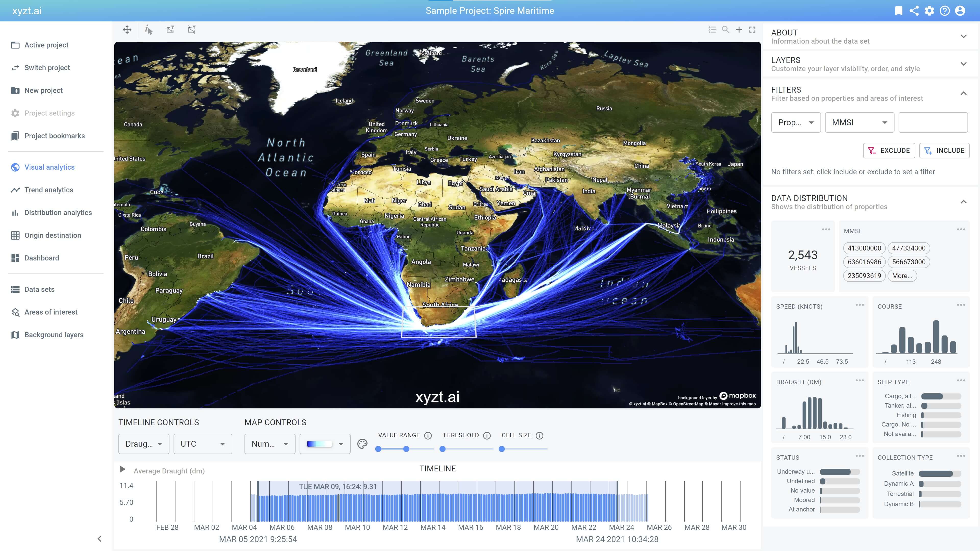The width and height of the screenshot is (980, 551).
Task: Play the timeline animation
Action: (x=122, y=469)
